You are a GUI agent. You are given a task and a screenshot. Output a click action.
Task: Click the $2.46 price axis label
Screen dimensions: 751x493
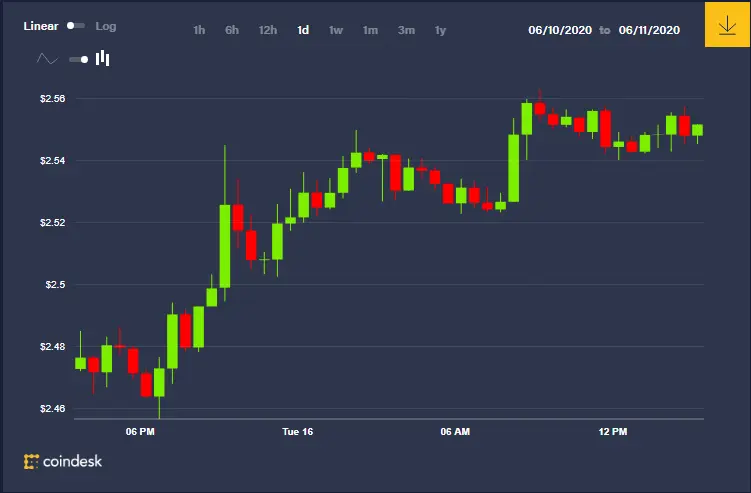(x=53, y=409)
